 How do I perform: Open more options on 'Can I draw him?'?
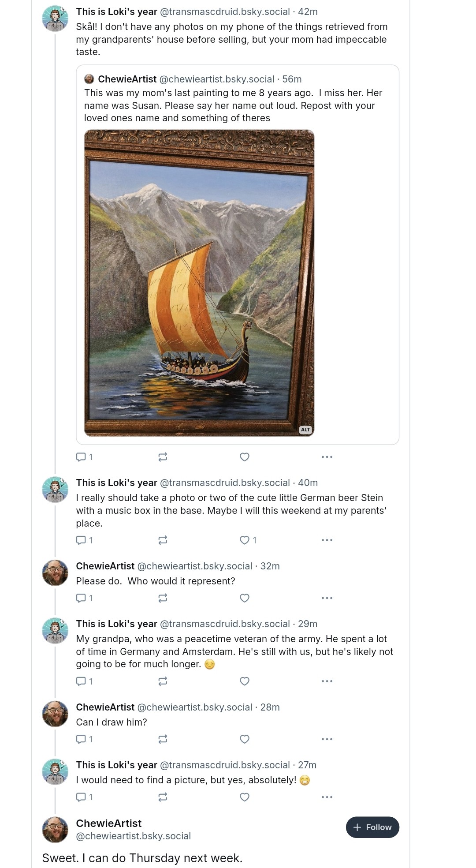click(x=327, y=739)
